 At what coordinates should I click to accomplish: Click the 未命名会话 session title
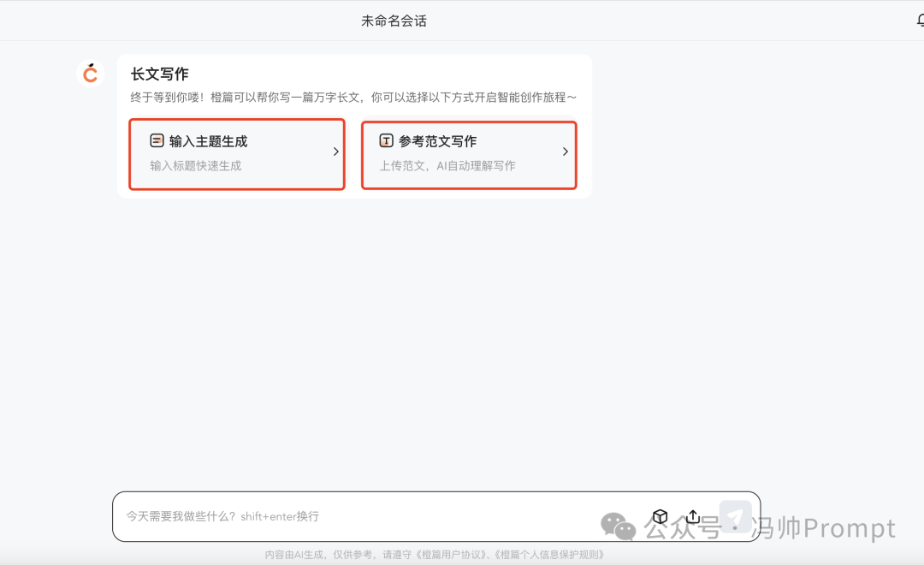coord(394,20)
